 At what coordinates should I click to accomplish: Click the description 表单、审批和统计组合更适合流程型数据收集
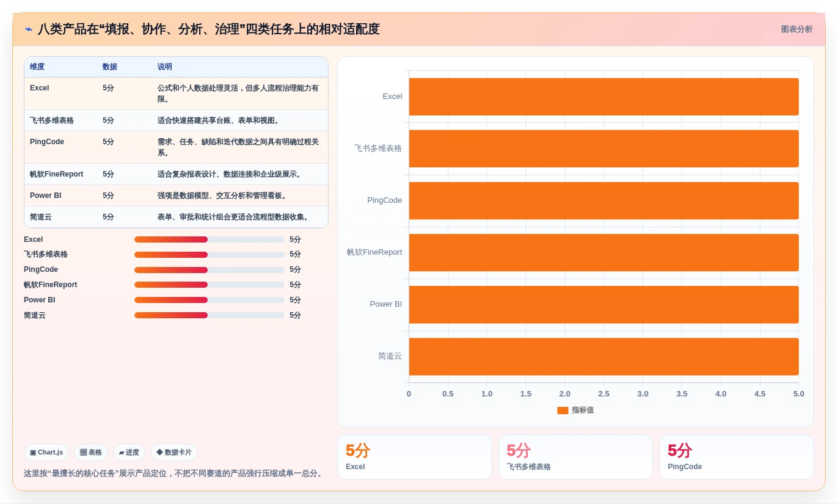(x=233, y=217)
